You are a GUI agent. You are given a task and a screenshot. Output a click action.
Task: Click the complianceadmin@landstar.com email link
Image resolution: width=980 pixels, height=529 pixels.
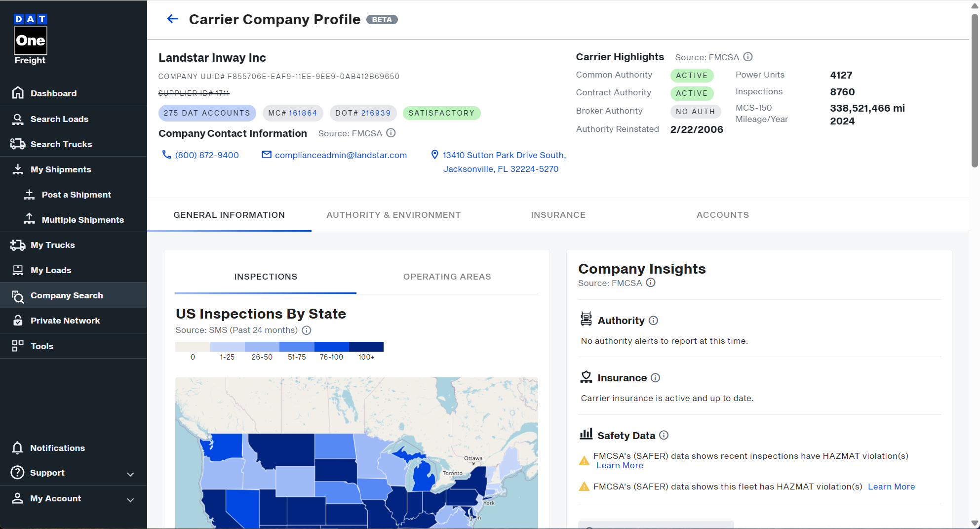(x=341, y=155)
